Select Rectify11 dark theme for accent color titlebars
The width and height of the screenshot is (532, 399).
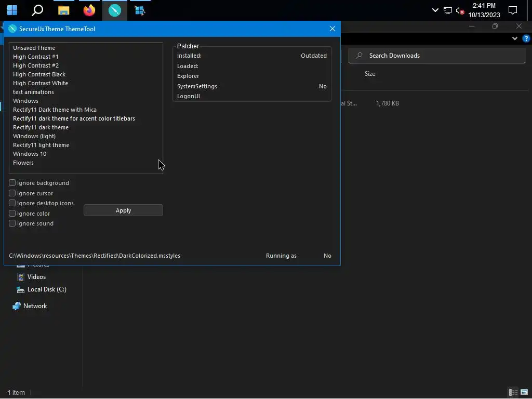coord(74,118)
